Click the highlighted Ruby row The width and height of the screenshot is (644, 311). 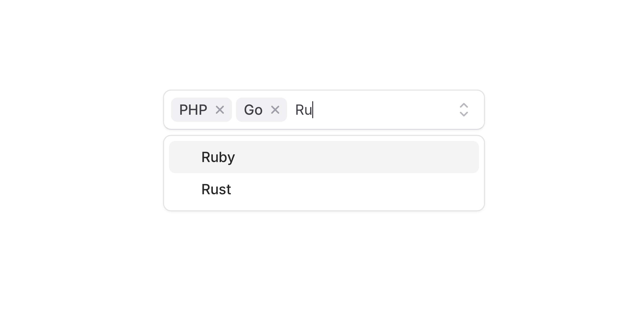coord(324,157)
